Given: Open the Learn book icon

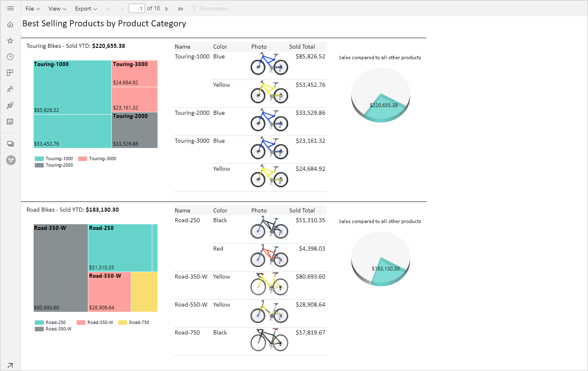Looking at the screenshot, I should (x=11, y=122).
